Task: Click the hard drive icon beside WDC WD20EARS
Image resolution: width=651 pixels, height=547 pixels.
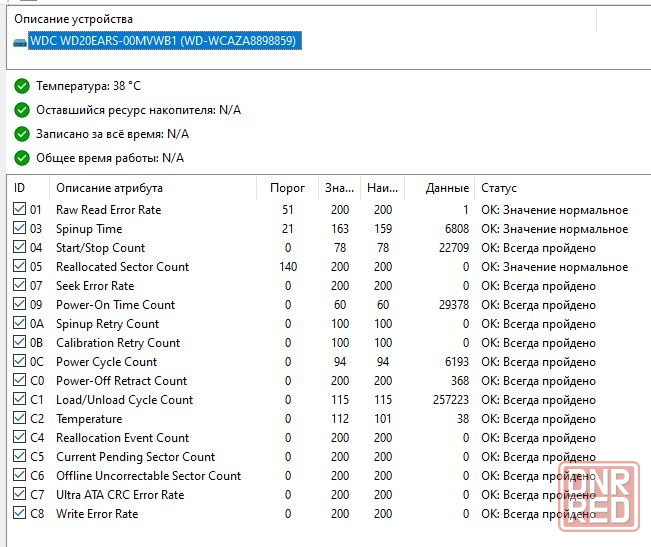Action: (x=20, y=42)
